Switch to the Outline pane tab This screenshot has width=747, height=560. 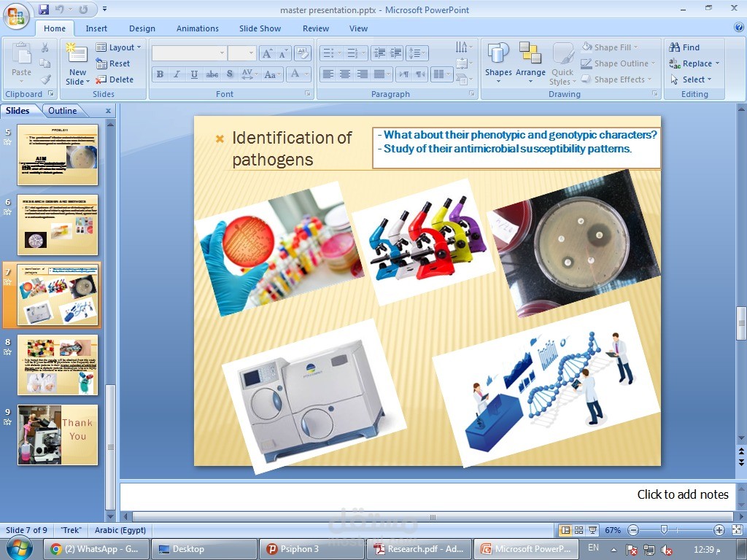point(63,111)
